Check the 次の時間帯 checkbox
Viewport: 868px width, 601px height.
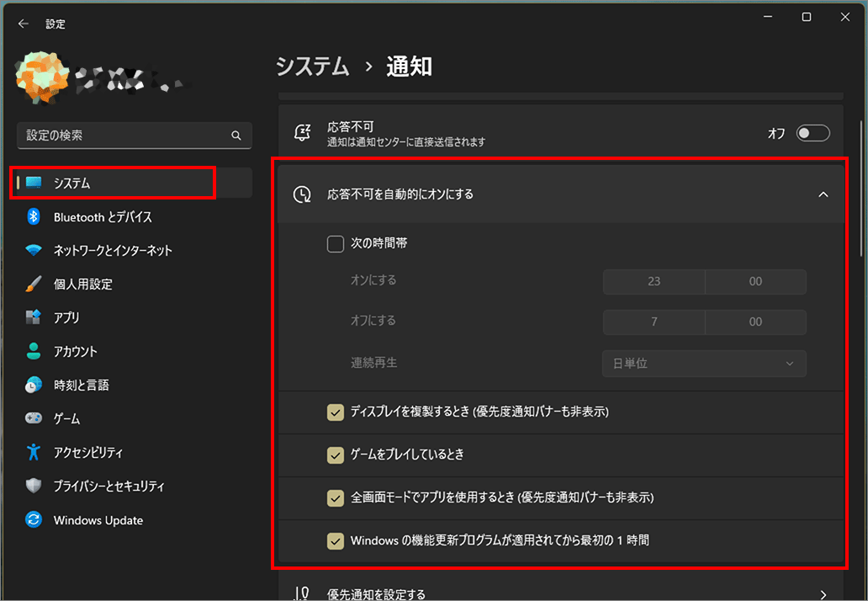click(336, 244)
